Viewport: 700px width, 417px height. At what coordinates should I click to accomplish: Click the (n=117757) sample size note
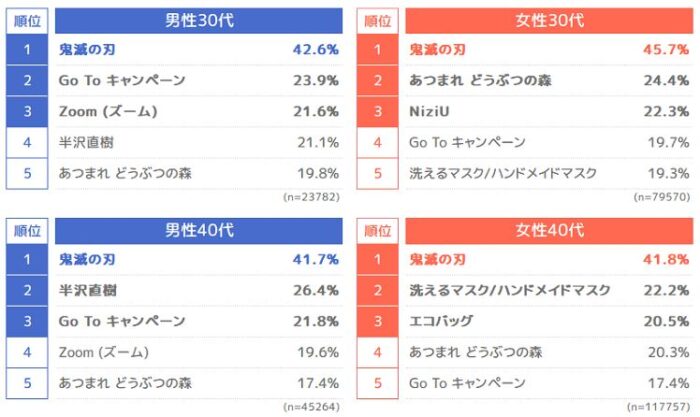click(658, 406)
